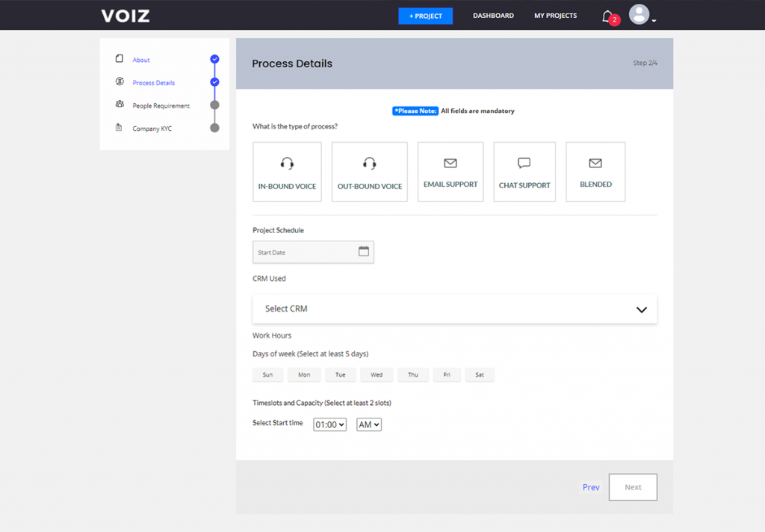Viewport: 765px width, 532px height.
Task: Click the + PROJECT button
Action: pos(425,16)
